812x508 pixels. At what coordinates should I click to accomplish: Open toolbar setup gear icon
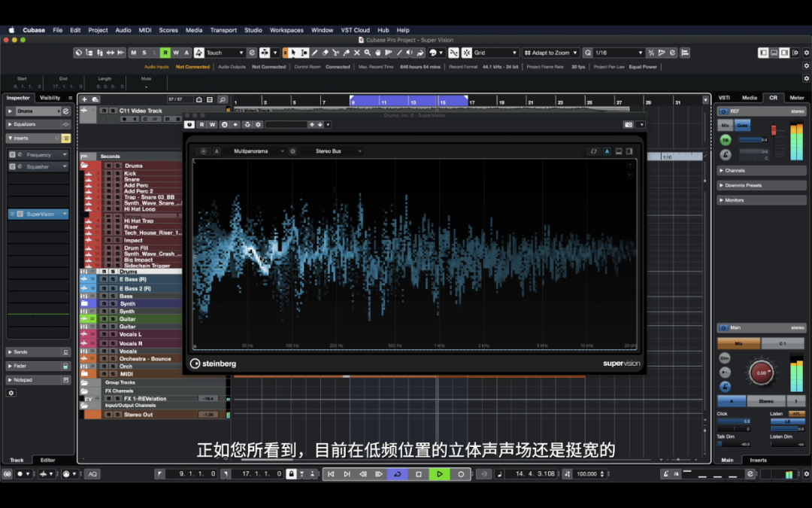(x=806, y=53)
